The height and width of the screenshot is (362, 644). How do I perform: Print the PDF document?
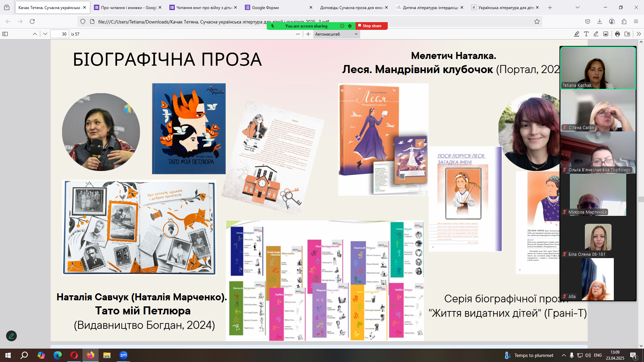point(618,34)
